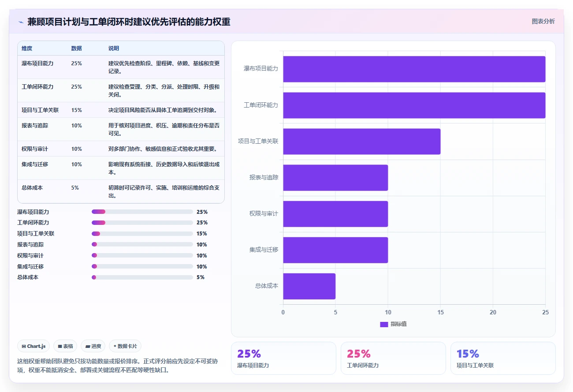Click the 工单闭环能力 bar in the chart

pyautogui.click(x=414, y=105)
